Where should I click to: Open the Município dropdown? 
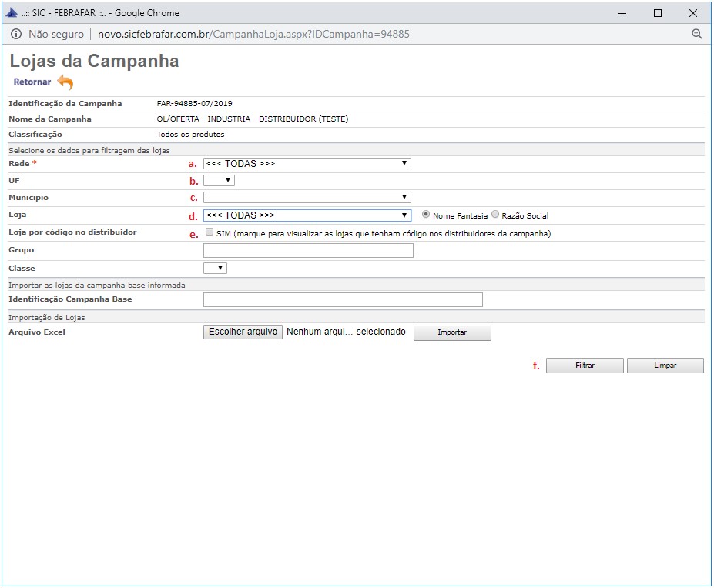307,198
